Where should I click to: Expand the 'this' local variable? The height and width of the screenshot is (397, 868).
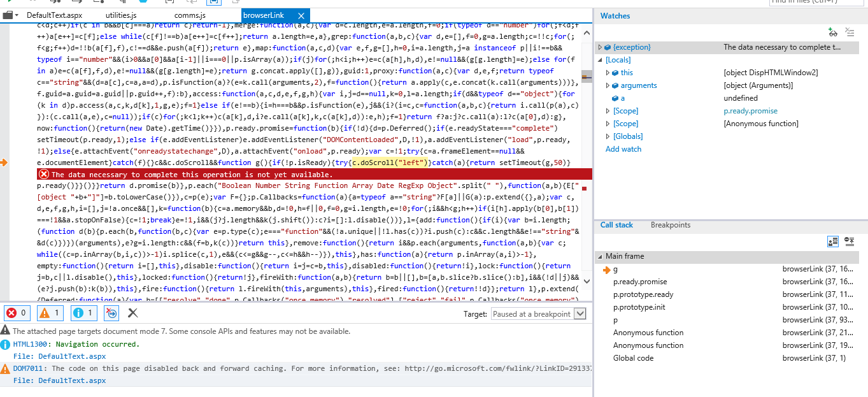point(608,73)
